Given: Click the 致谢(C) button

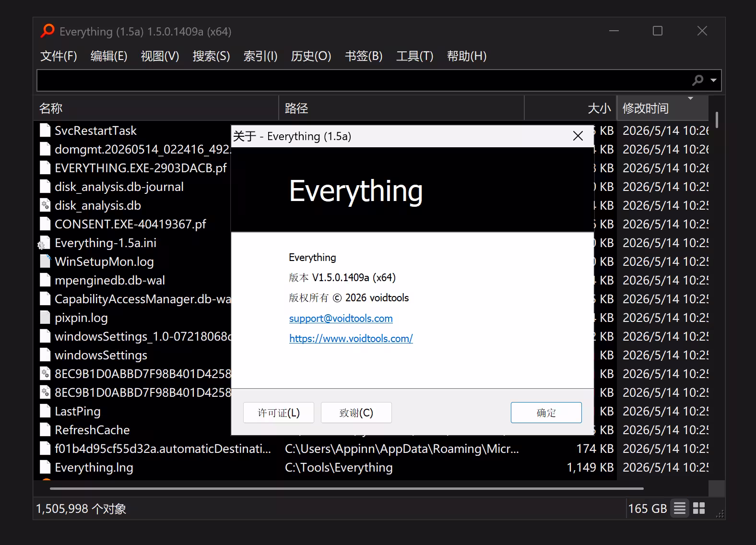Looking at the screenshot, I should (x=356, y=413).
